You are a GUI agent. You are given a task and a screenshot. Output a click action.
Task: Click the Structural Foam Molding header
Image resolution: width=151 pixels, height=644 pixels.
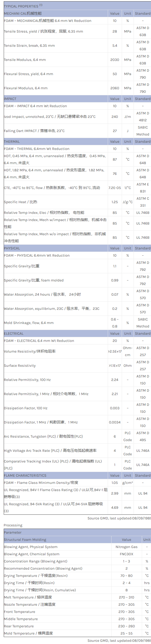point(25,540)
